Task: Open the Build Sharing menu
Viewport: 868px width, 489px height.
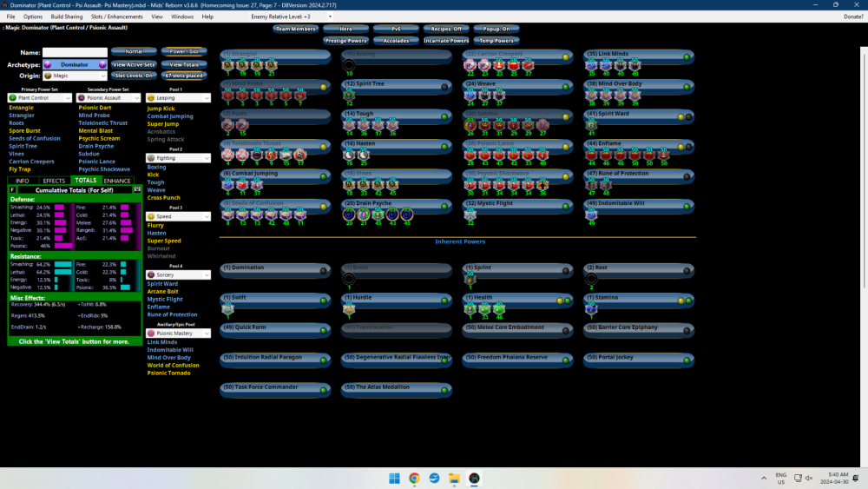Action: pyautogui.click(x=67, y=17)
